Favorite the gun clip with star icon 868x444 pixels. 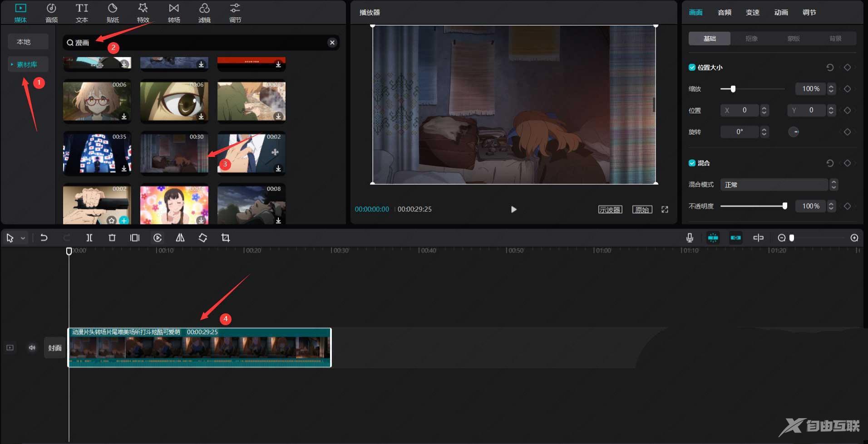coord(112,220)
